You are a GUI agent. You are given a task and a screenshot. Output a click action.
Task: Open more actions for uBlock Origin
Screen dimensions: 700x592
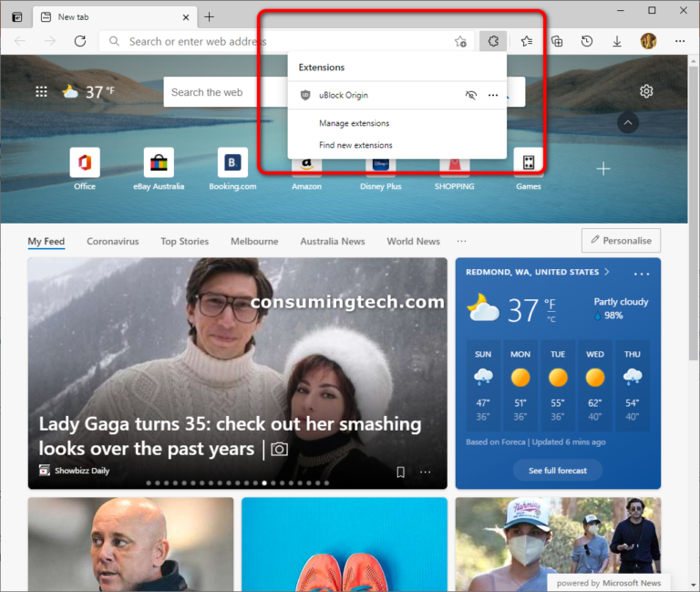[493, 95]
